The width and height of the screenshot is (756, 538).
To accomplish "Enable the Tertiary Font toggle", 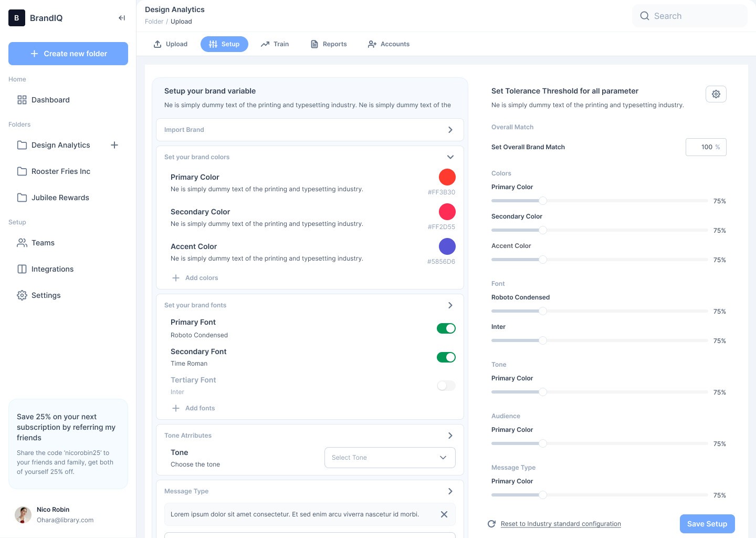I will pyautogui.click(x=446, y=386).
